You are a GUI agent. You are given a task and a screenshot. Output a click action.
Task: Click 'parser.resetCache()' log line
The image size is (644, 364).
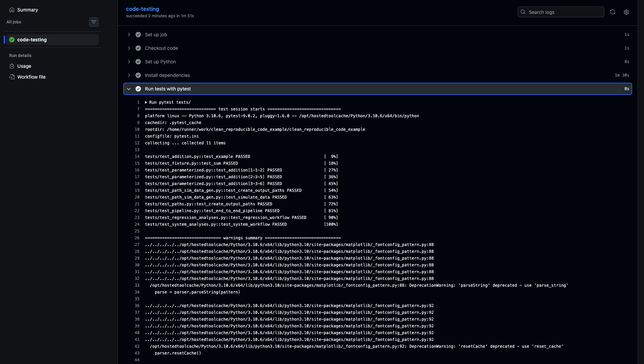coord(178,353)
